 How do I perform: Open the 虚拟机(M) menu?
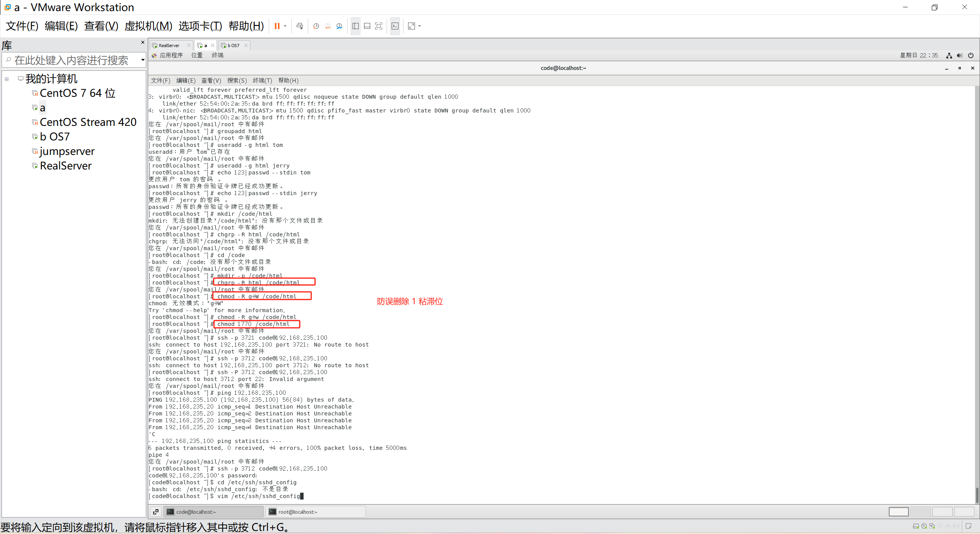coord(148,26)
